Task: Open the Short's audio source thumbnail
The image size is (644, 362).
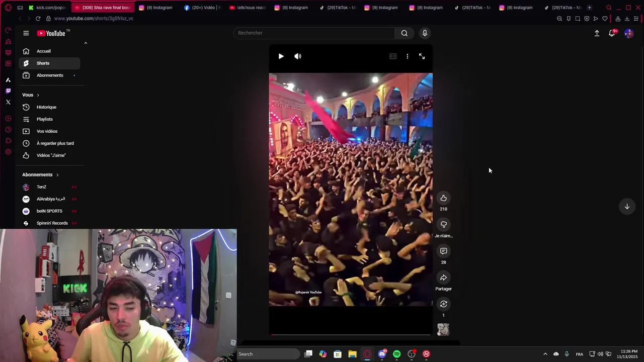Action: coord(443,329)
